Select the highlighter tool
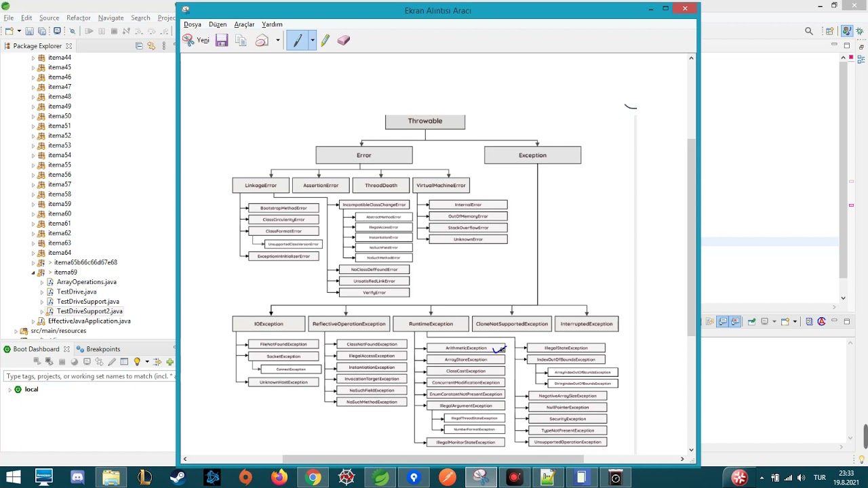This screenshot has height=488, width=868. tap(325, 41)
